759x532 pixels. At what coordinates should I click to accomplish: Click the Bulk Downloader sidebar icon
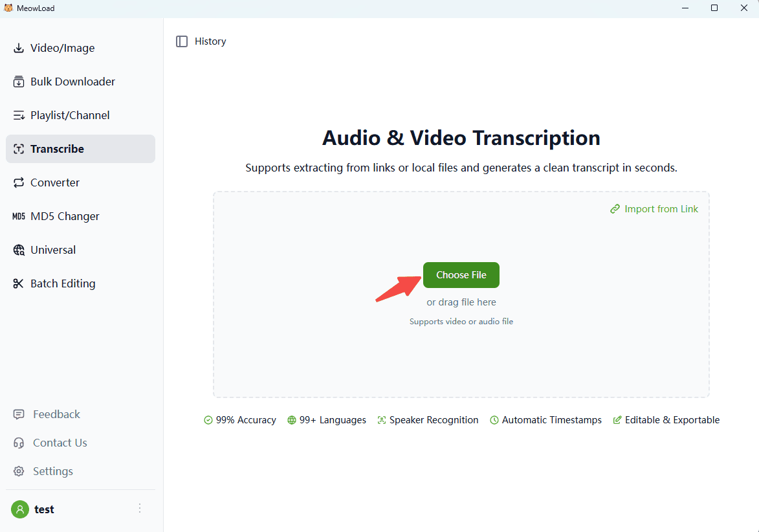point(19,82)
